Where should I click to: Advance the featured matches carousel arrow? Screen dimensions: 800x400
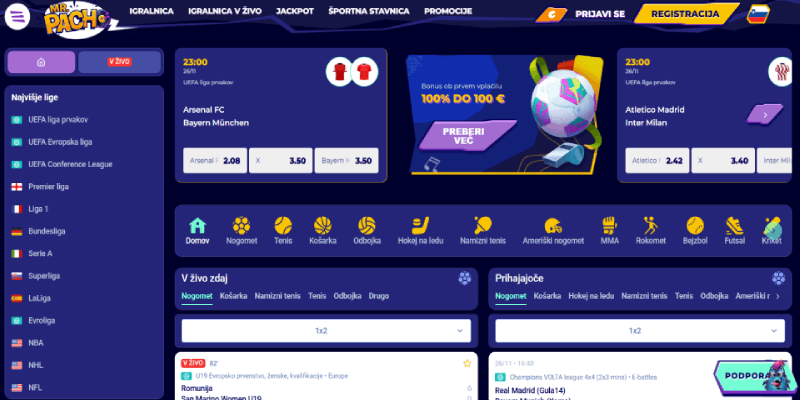[765, 115]
